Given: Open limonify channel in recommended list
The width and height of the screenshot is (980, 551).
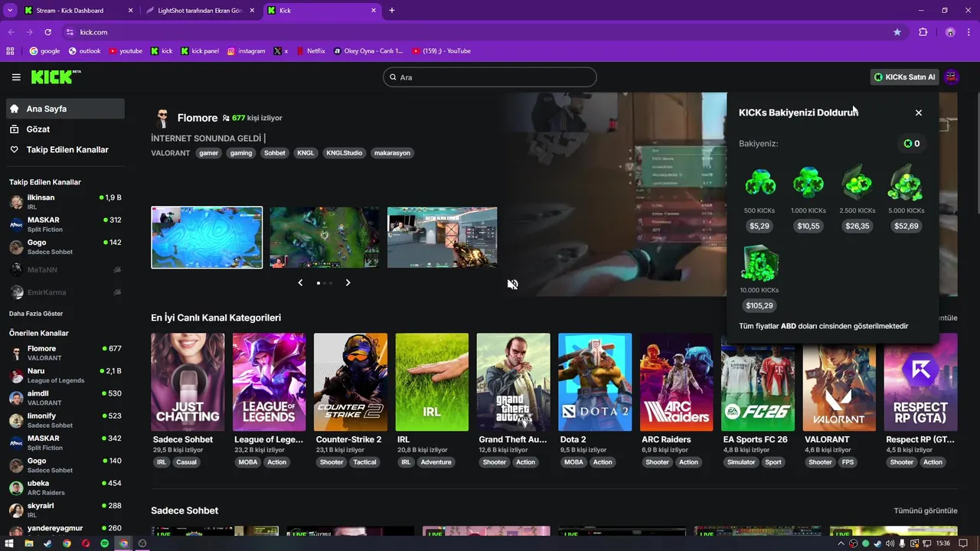Looking at the screenshot, I should (65, 421).
